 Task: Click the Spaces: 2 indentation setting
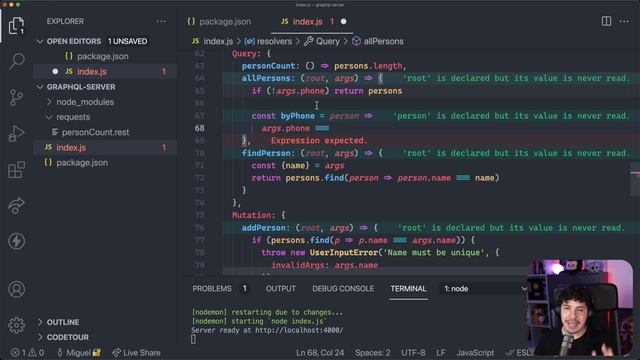pyautogui.click(x=372, y=353)
